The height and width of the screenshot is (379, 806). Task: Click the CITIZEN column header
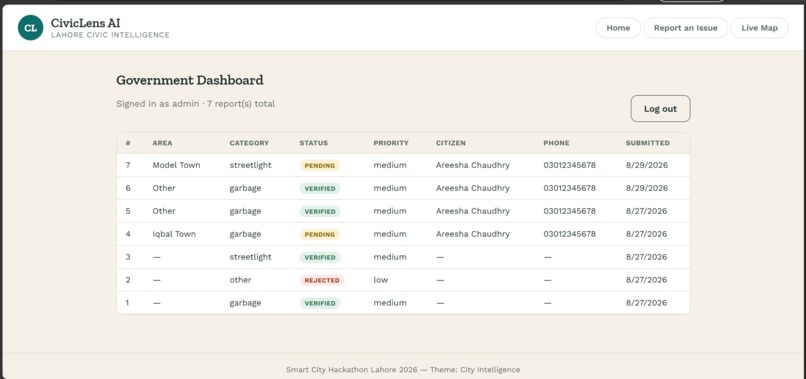[451, 143]
